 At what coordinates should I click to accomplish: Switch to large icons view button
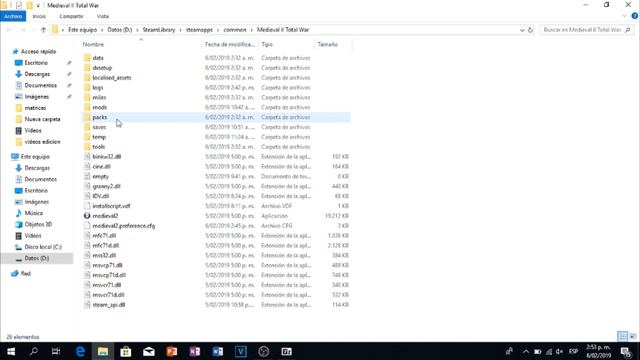(x=632, y=336)
